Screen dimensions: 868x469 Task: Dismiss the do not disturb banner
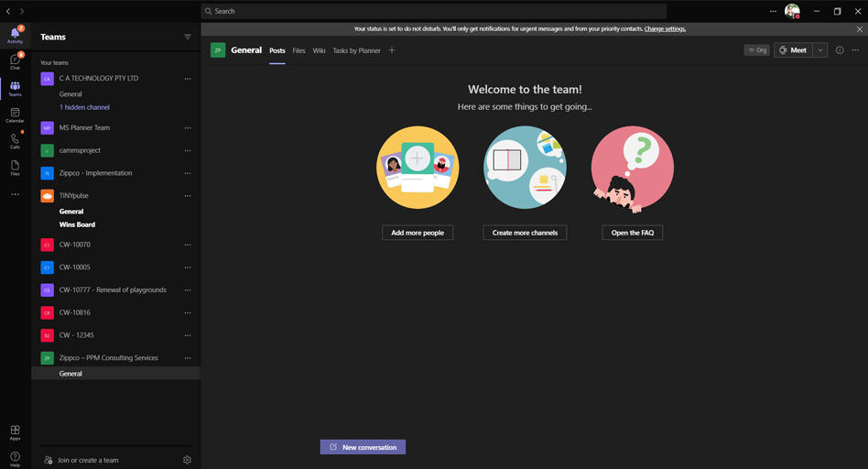coord(859,28)
